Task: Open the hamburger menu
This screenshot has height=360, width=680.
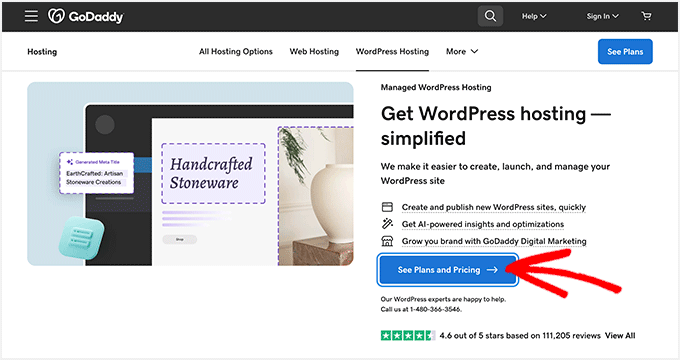Action: coord(31,16)
